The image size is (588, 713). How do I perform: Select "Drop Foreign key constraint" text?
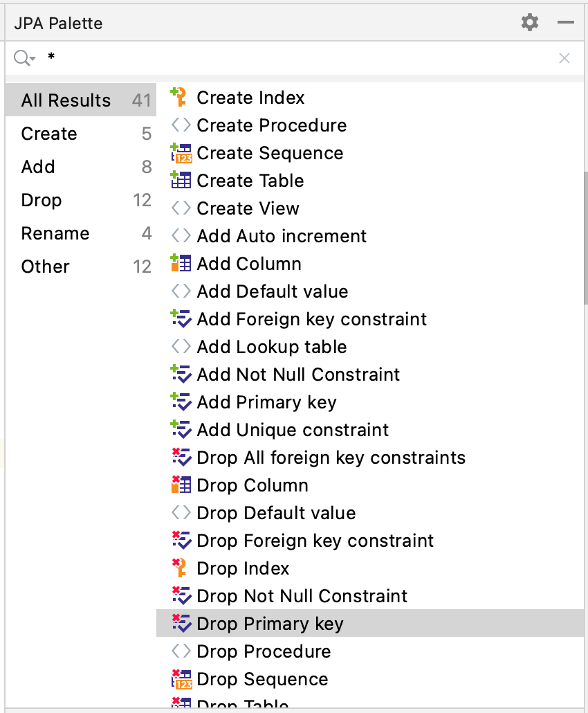(x=315, y=541)
